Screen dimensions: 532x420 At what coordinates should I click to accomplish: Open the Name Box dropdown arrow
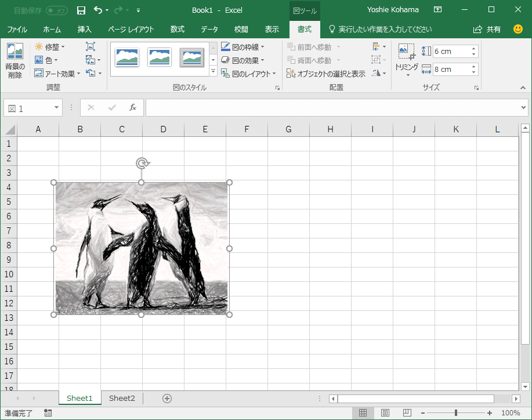[x=56, y=108]
